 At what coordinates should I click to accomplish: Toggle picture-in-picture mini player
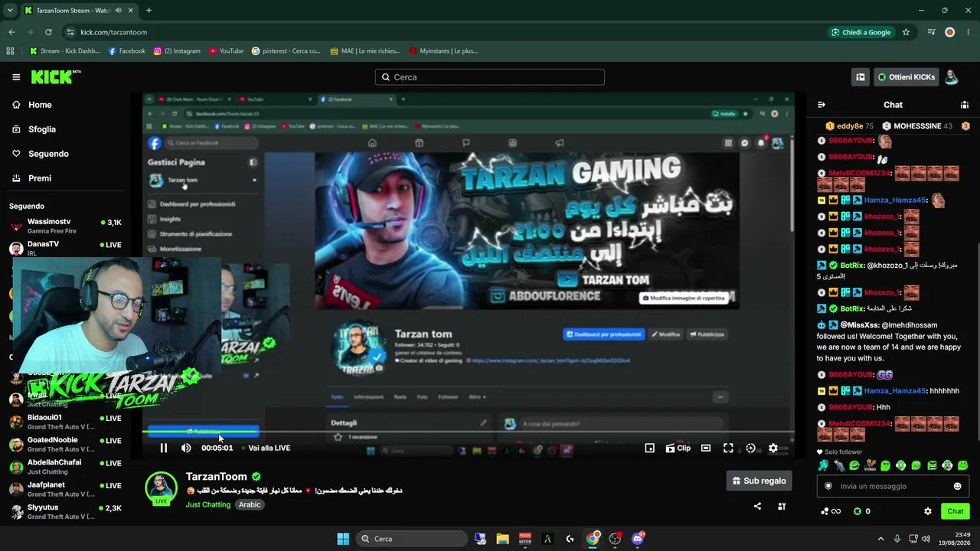pyautogui.click(x=649, y=448)
